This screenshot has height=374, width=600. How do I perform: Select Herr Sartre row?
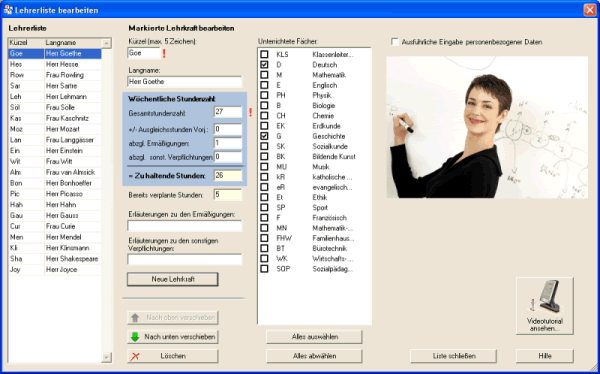55,86
